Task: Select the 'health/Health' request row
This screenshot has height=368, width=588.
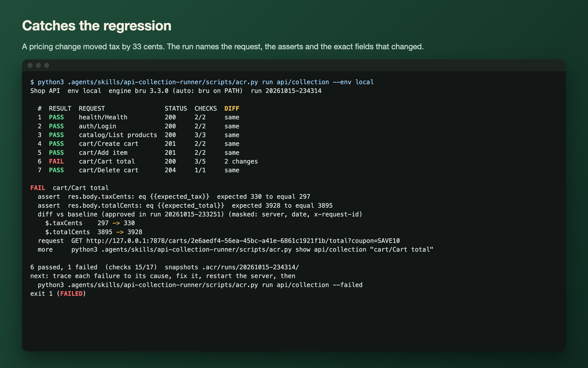Action: [139, 117]
